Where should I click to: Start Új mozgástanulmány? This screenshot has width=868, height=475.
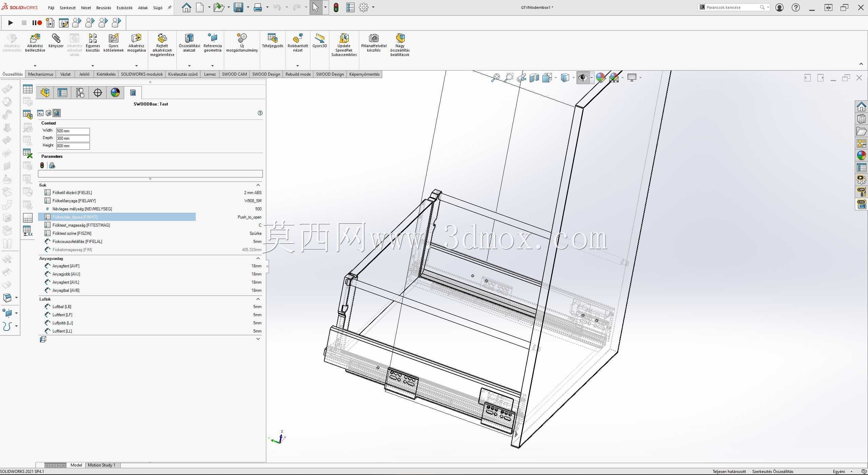[242, 43]
